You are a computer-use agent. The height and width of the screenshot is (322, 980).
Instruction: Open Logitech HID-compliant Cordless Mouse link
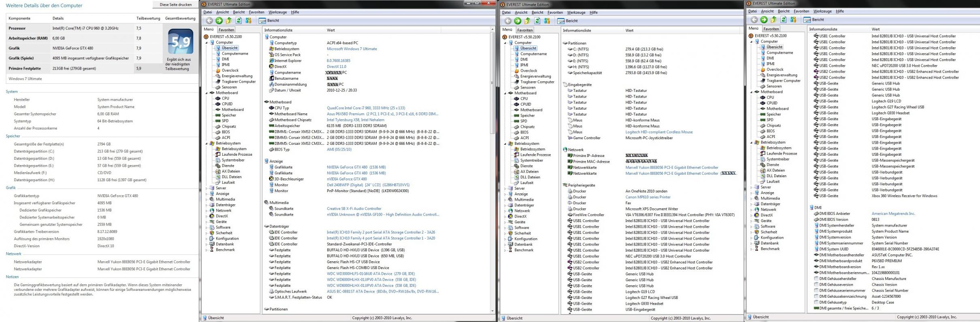659,132
